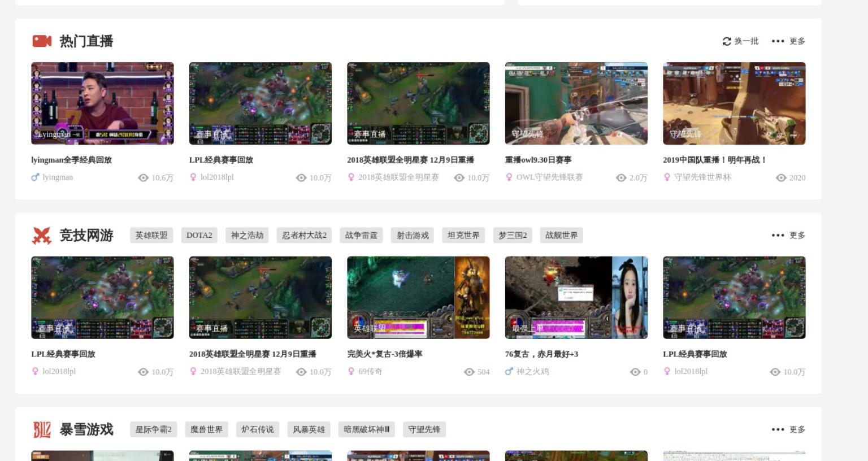Open 更多 in 暴雪游戏 section

pos(788,430)
